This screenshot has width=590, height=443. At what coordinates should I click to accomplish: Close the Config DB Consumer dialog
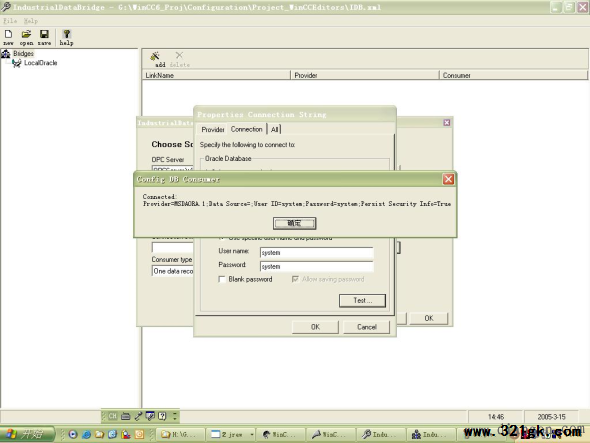coord(448,179)
